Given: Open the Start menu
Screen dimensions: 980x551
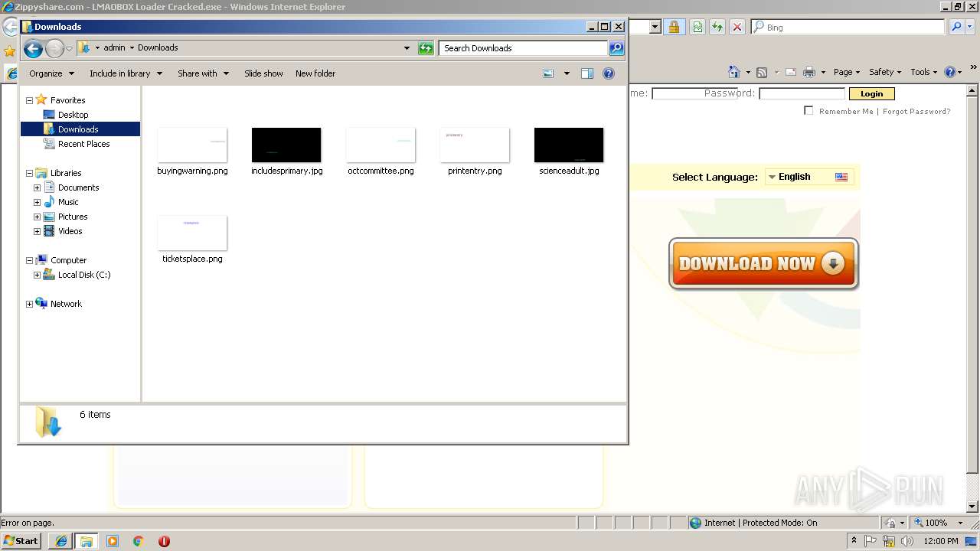Looking at the screenshot, I should pos(21,541).
